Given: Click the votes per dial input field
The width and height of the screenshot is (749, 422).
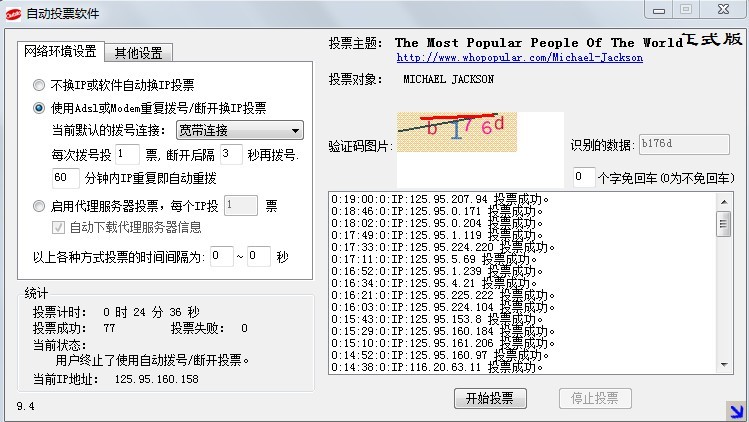Looking at the screenshot, I should coord(126,154).
